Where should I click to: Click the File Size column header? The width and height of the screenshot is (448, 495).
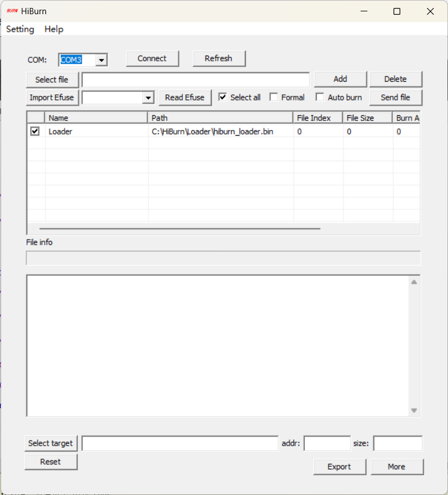(367, 118)
